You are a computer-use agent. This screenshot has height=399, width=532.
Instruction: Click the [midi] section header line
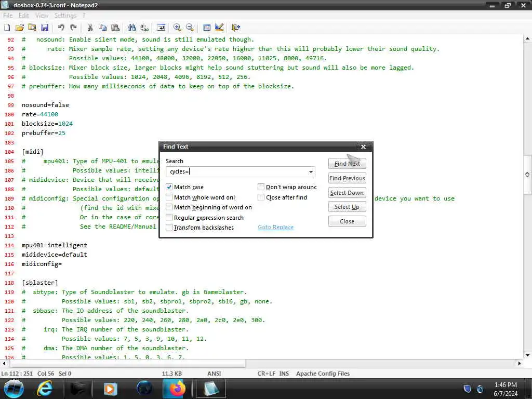point(33,152)
